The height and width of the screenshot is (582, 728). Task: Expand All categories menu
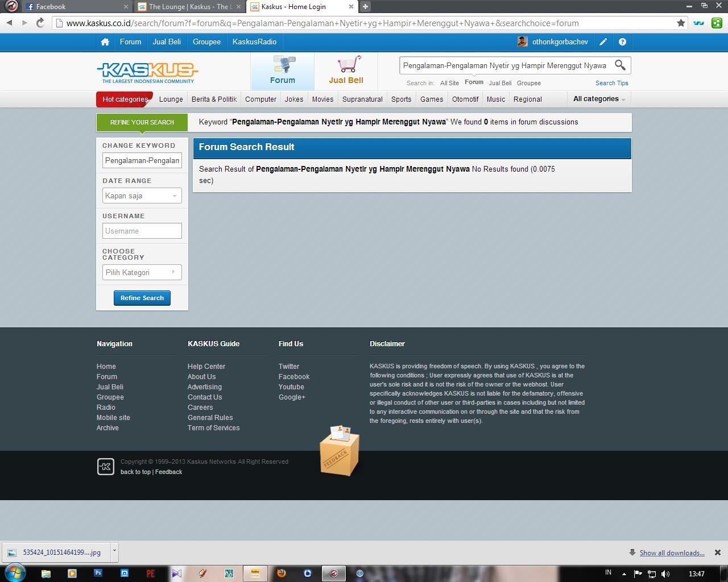pyautogui.click(x=599, y=99)
